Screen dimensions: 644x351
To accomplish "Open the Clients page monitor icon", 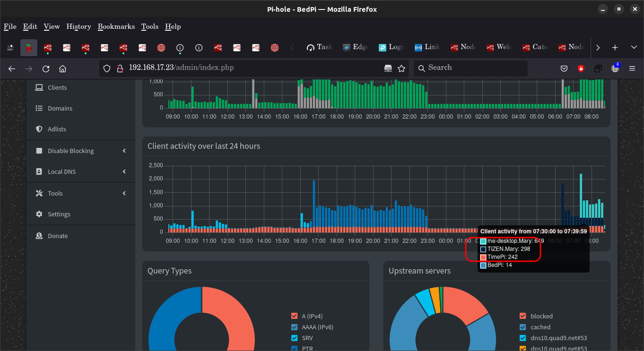I will coord(39,87).
